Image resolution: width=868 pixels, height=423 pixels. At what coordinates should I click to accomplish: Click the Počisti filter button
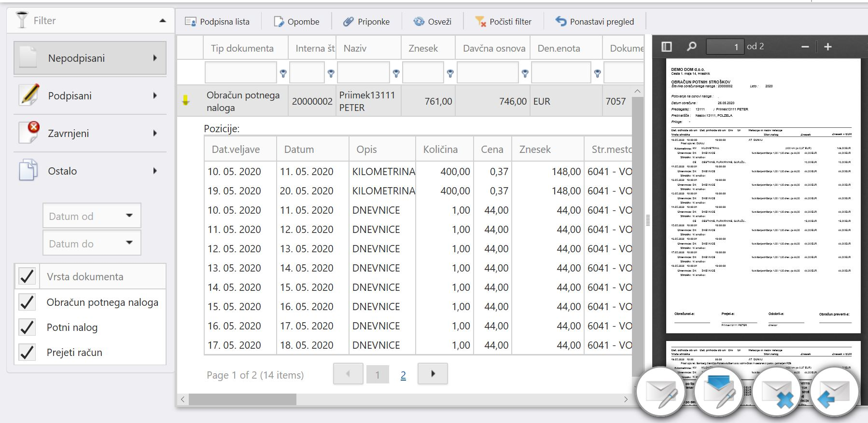[x=504, y=22]
